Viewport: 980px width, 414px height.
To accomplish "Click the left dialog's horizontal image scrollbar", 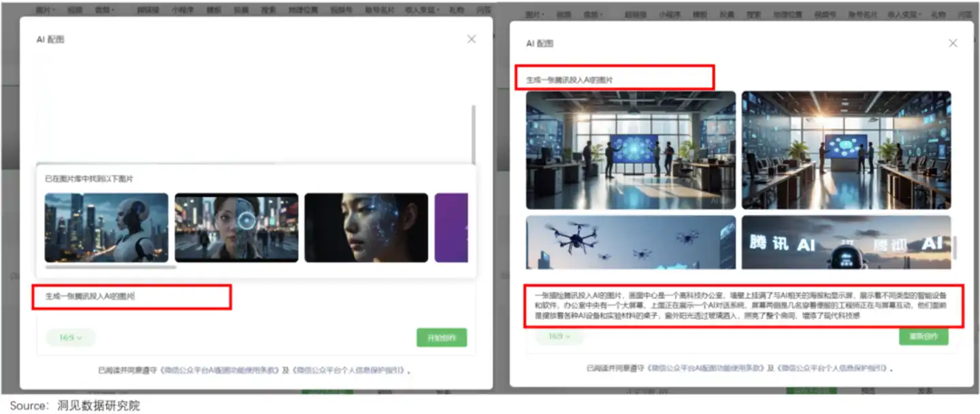I will 110,268.
